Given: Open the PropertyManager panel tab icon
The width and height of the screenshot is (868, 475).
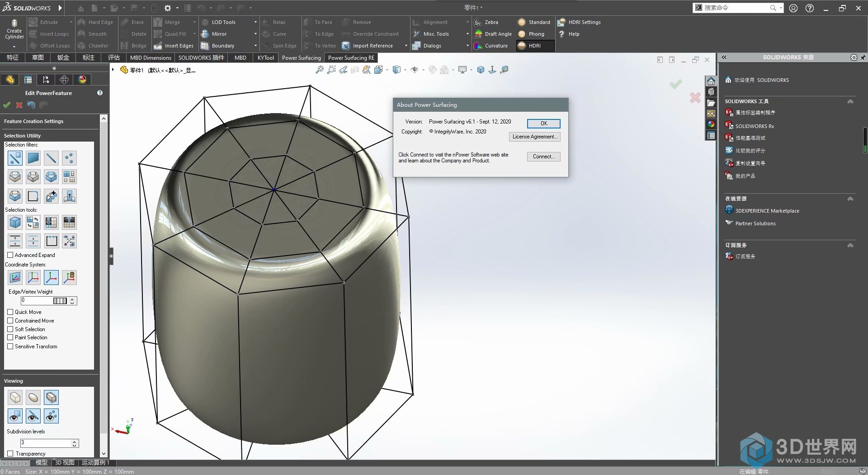Looking at the screenshot, I should pyautogui.click(x=28, y=80).
